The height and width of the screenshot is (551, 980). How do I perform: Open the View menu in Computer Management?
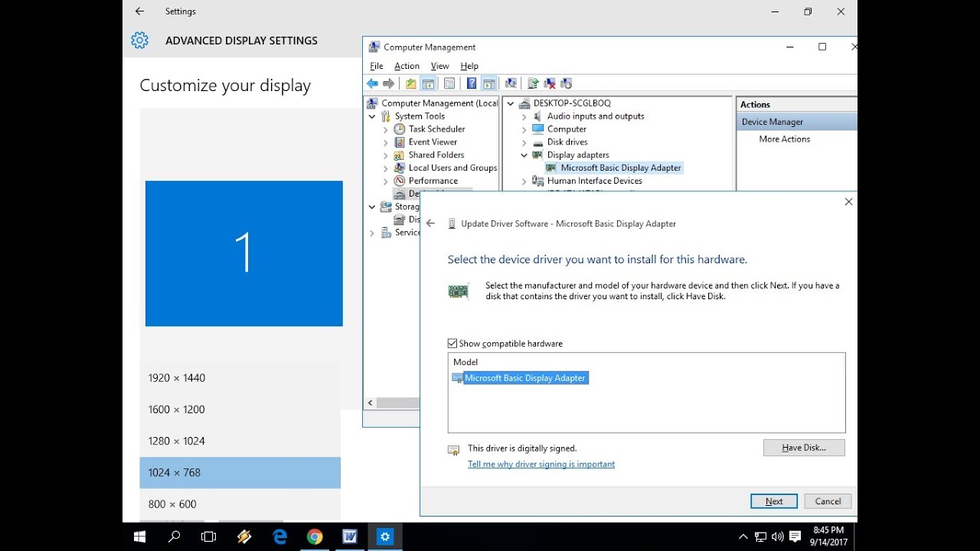[440, 66]
